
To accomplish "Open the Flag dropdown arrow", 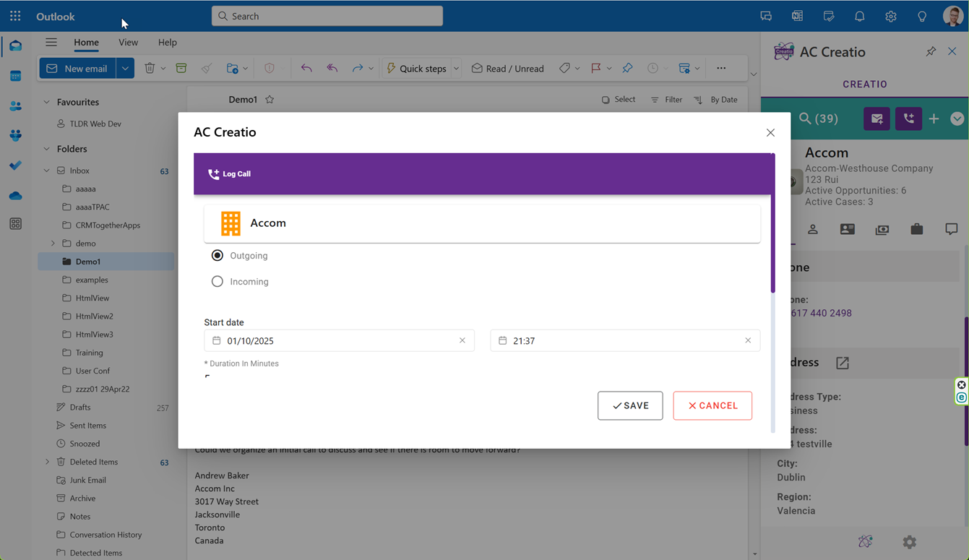I will coord(609,69).
